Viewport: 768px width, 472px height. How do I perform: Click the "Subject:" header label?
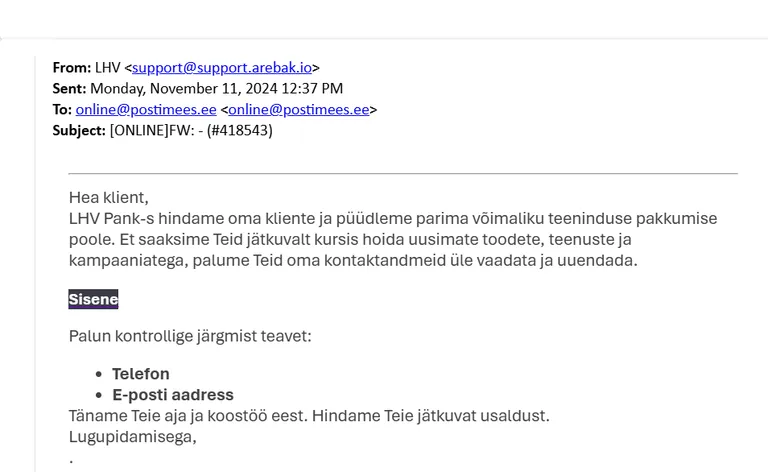coord(79,131)
